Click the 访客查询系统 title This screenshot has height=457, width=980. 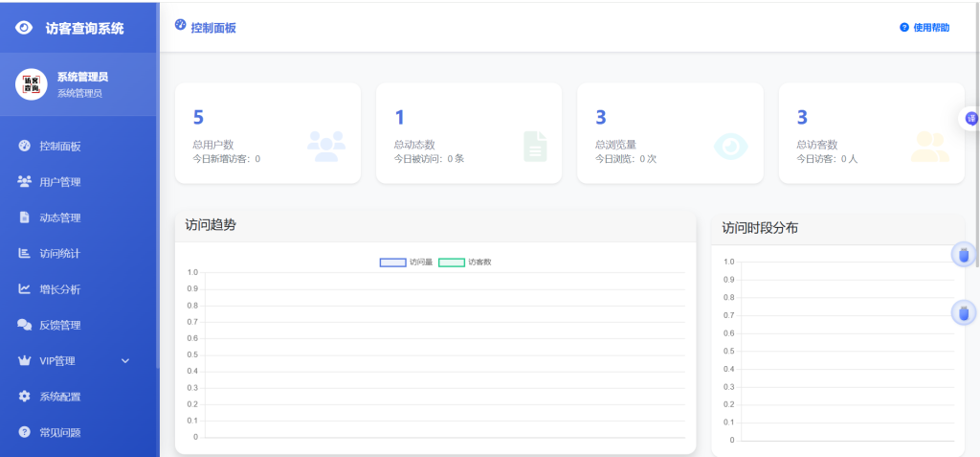(84, 28)
